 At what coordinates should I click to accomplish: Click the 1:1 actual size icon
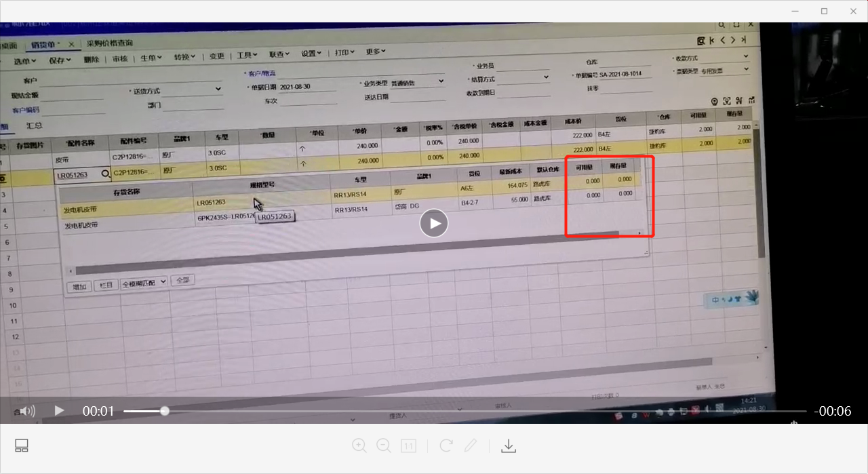pos(408,446)
